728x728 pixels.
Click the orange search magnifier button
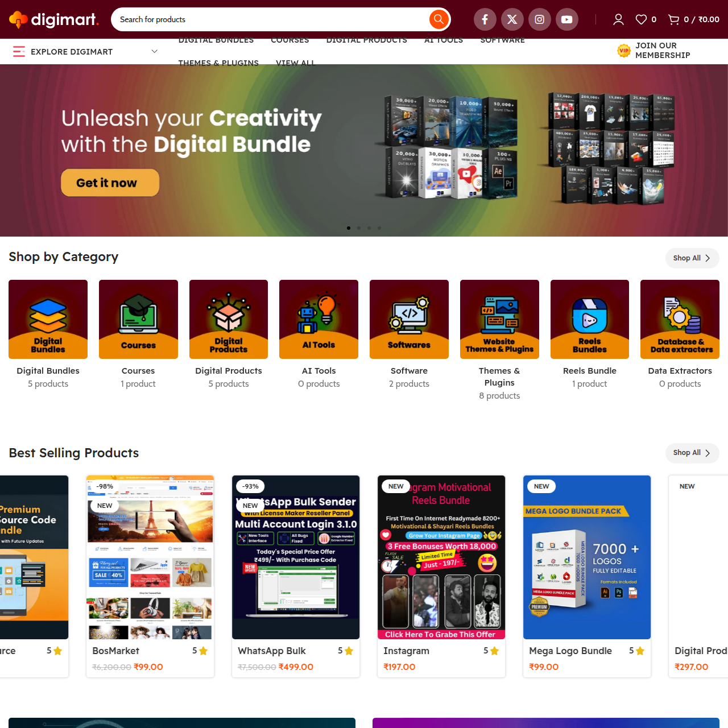438,19
